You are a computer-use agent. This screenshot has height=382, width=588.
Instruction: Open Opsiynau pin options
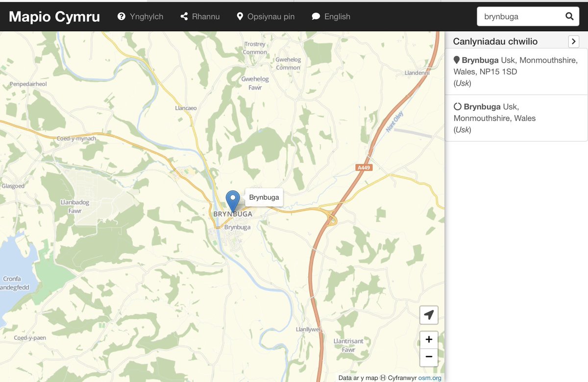click(266, 16)
